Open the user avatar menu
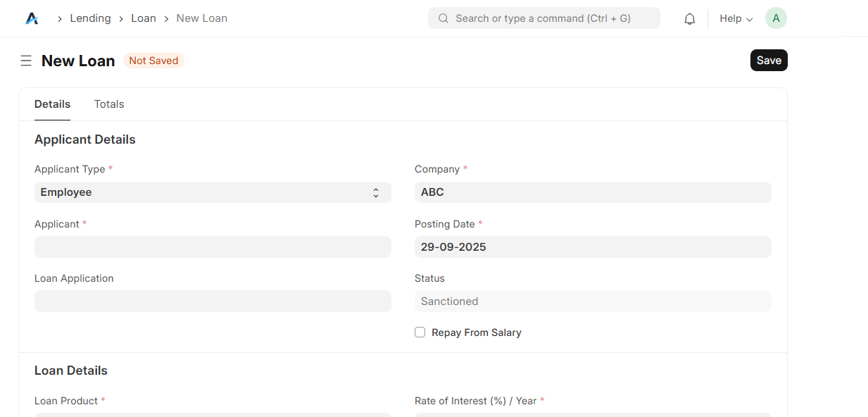The height and width of the screenshot is (417, 868). click(x=776, y=18)
